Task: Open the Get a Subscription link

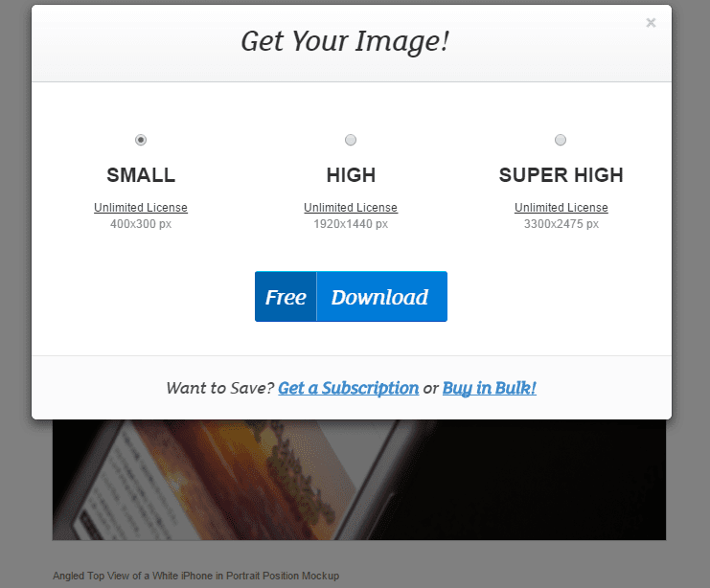Action: point(348,388)
